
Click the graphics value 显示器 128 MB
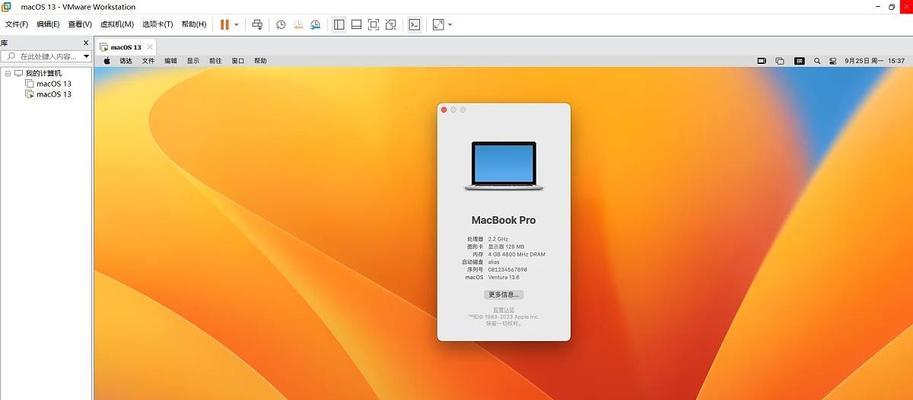click(x=508, y=247)
